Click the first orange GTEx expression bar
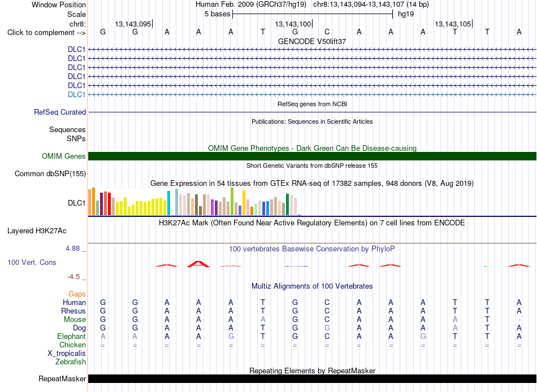The width and height of the screenshot is (537, 392). tap(90, 202)
